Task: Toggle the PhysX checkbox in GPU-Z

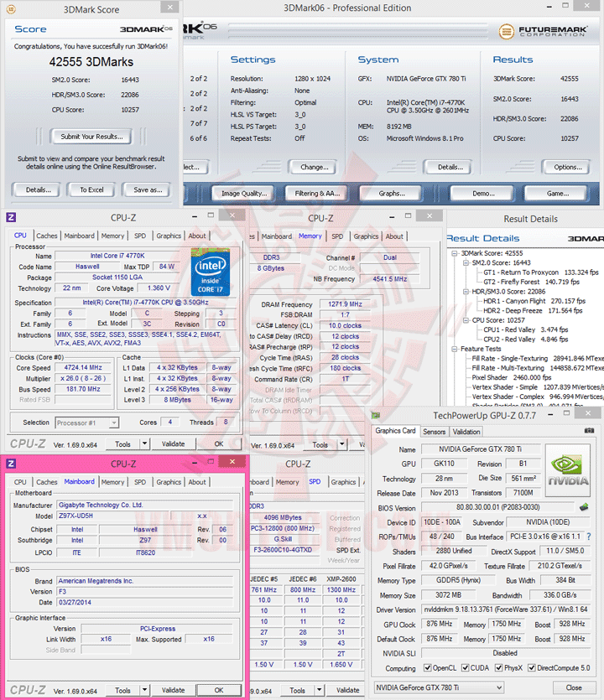Action: [498, 668]
